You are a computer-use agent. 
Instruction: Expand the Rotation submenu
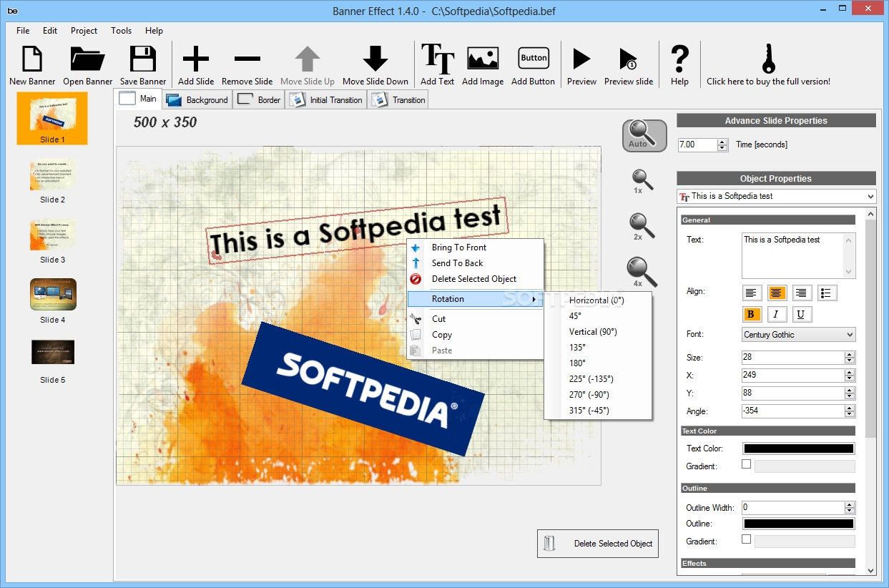(x=476, y=299)
